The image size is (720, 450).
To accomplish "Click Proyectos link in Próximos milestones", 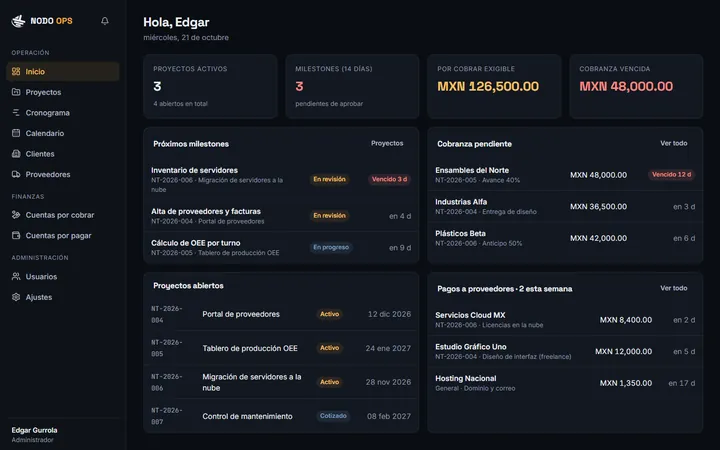I will pos(387,143).
